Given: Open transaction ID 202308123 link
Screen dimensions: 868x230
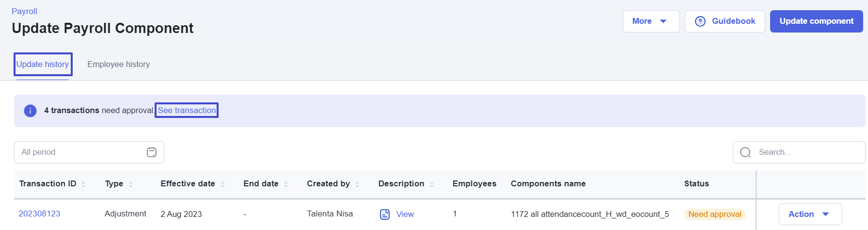Looking at the screenshot, I should coord(39,214).
